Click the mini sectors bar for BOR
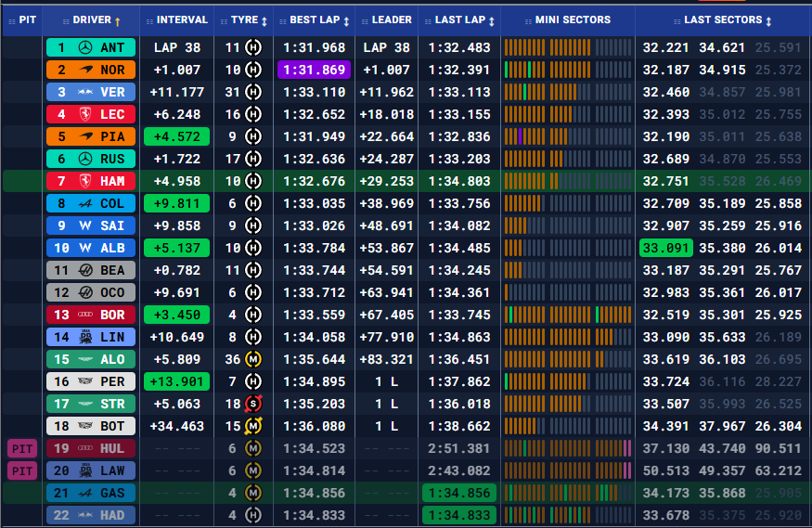 568,315
